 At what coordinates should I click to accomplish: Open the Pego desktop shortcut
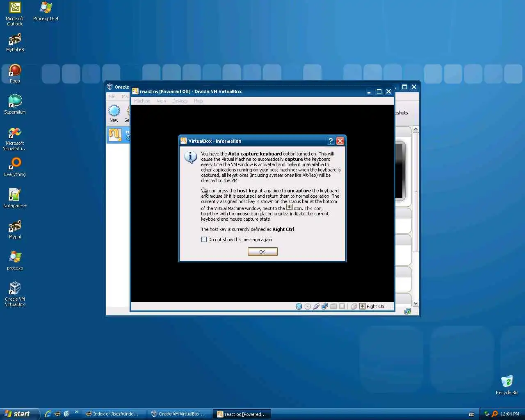15,74
